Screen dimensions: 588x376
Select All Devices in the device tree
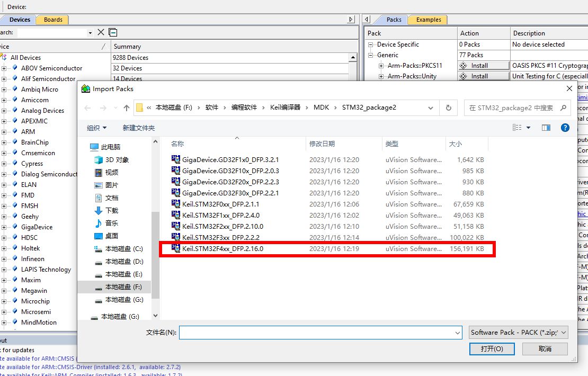click(25, 58)
